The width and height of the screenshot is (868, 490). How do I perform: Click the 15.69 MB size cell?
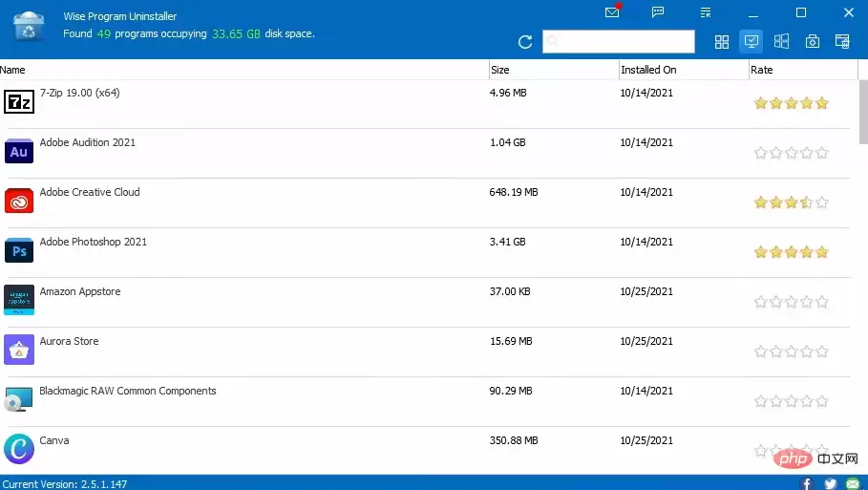click(511, 341)
